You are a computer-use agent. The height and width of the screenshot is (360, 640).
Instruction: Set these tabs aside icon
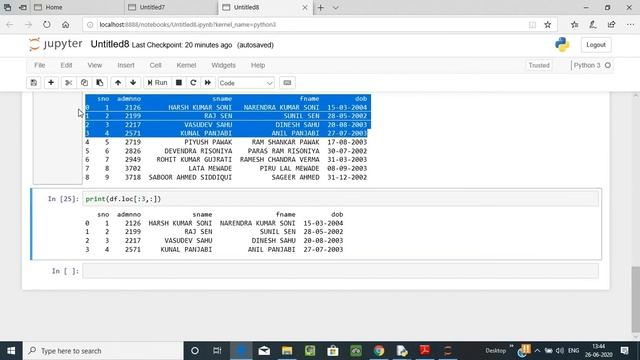(x=23, y=7)
